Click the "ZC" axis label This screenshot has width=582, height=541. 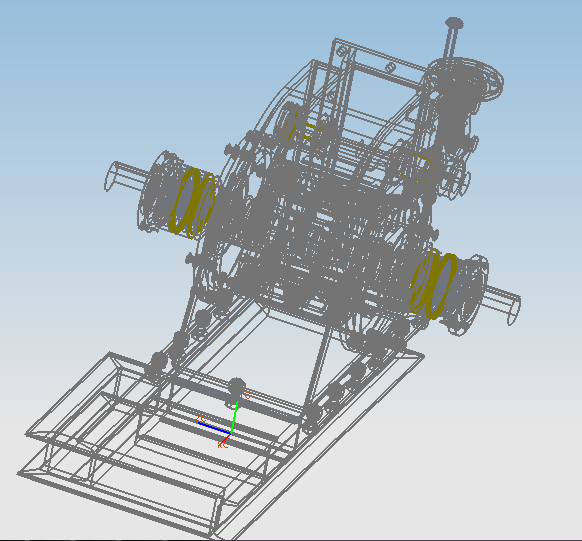click(201, 419)
